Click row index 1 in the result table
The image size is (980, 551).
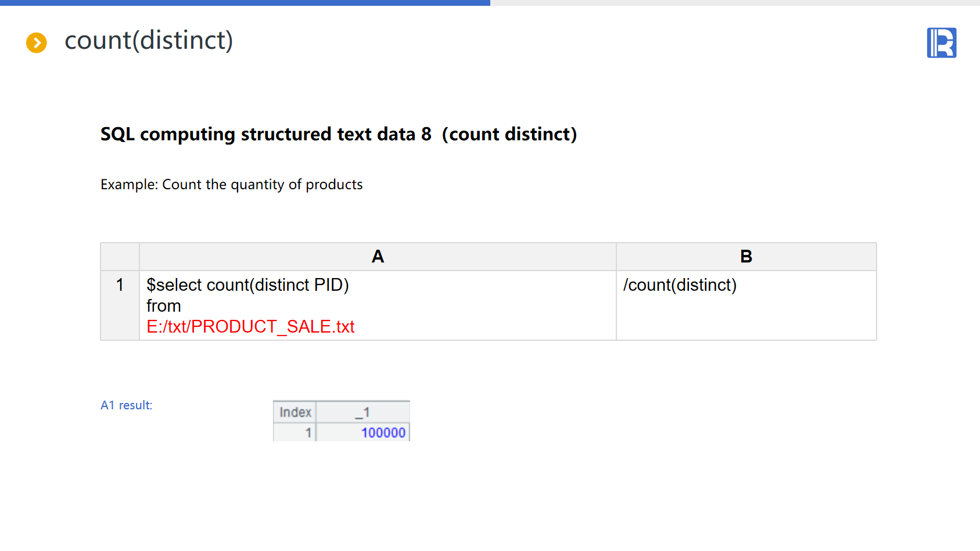[308, 433]
